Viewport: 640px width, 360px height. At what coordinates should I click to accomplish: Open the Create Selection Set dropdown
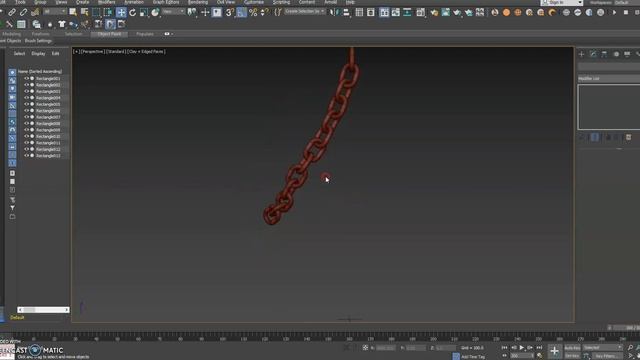tap(304, 12)
